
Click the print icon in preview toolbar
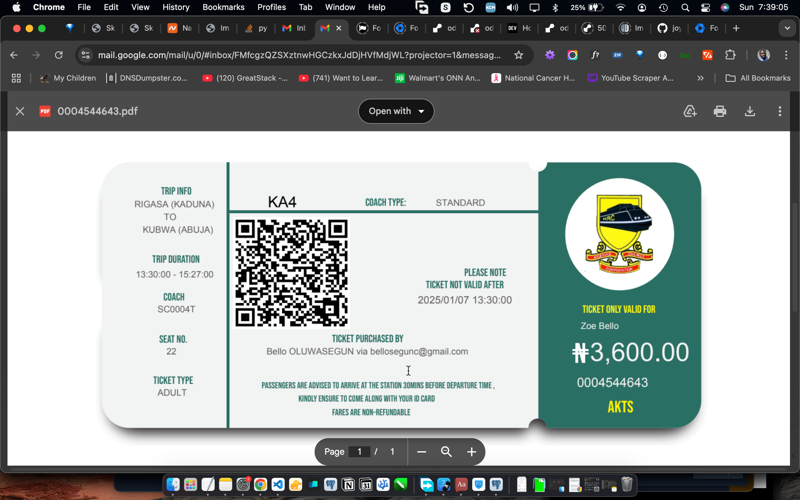point(720,111)
